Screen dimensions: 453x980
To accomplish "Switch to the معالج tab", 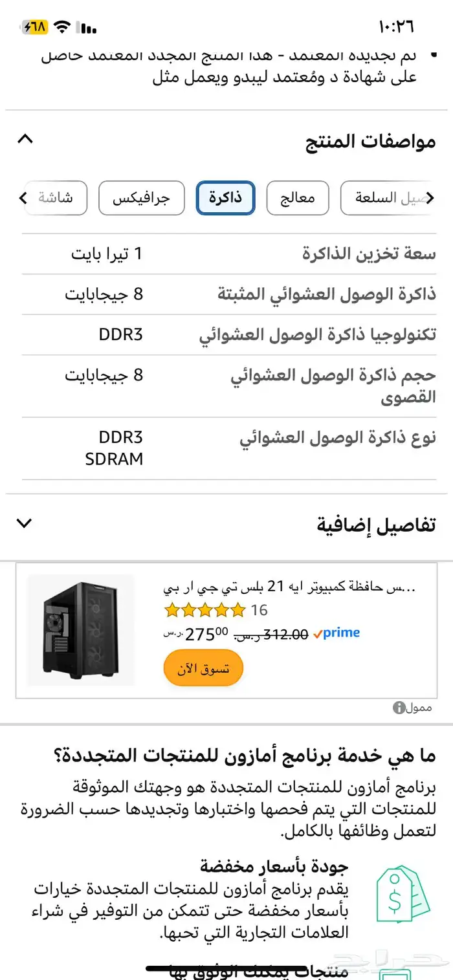I will tap(298, 198).
